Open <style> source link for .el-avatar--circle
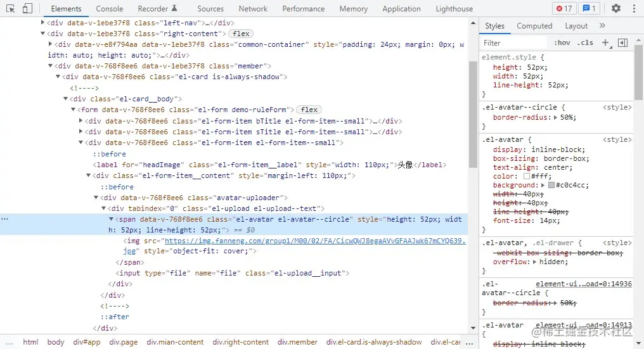644x349 pixels. 617,107
